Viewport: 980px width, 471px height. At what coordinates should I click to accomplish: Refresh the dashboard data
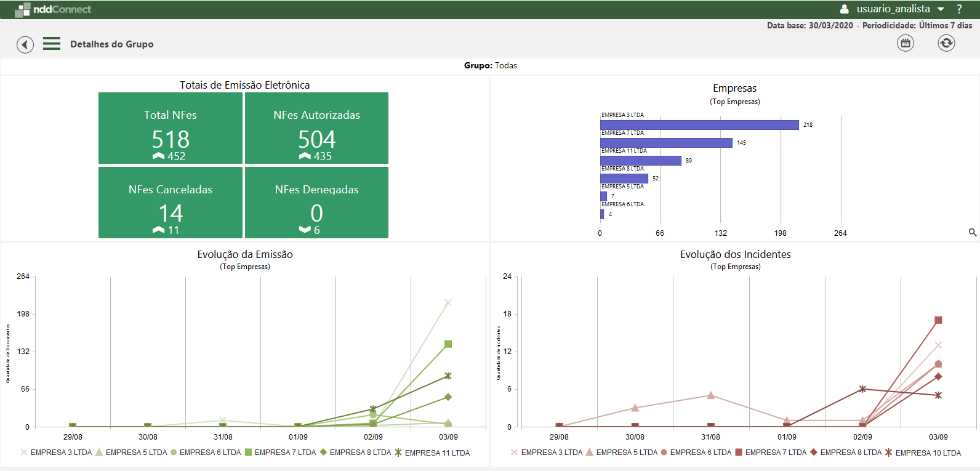tap(946, 43)
